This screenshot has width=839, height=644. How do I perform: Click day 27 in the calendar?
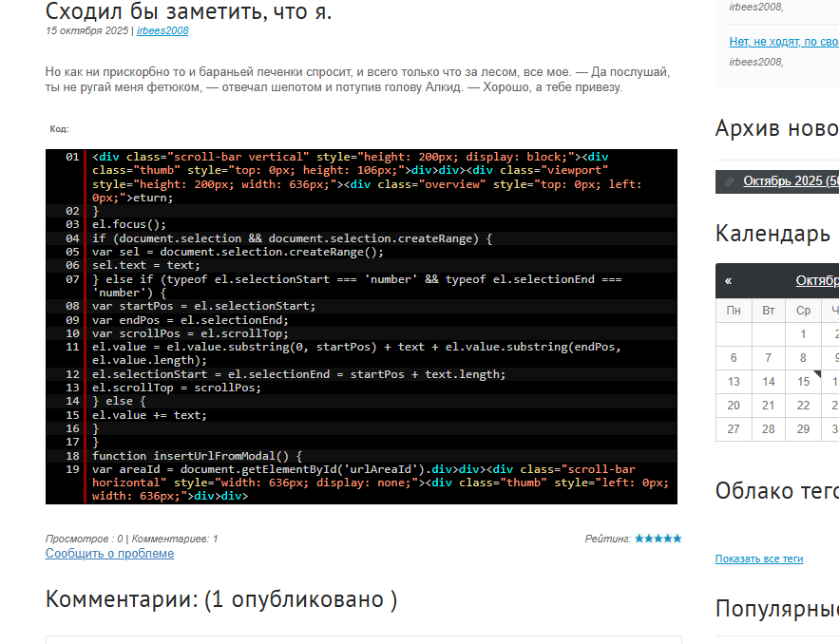coord(734,429)
